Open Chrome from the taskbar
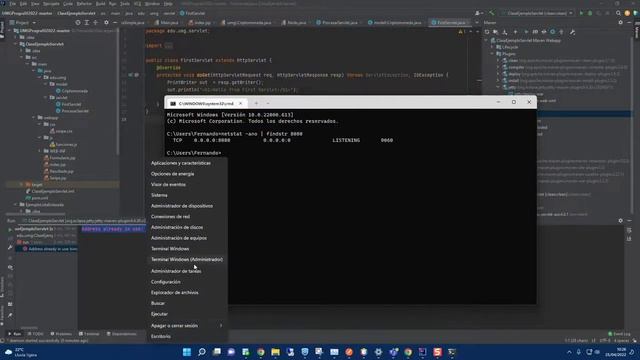This screenshot has width=640, height=360. (261, 352)
